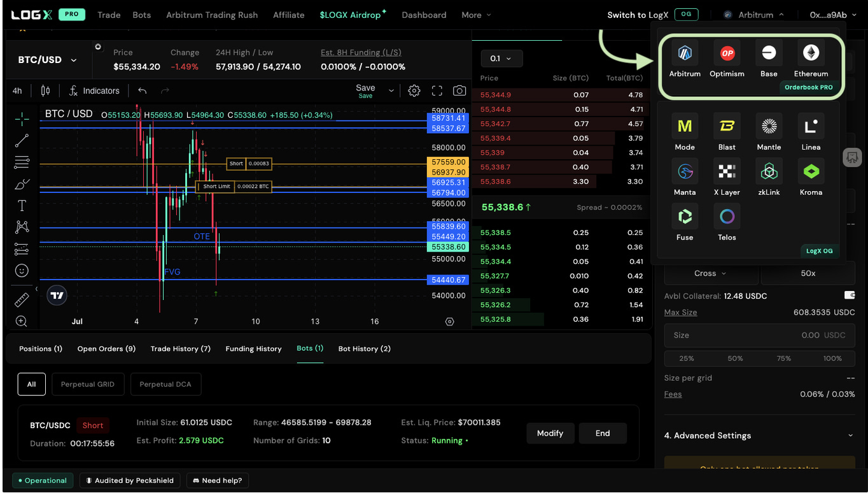Open the Funding History tab
Viewport: 868px width, 493px height.
253,348
